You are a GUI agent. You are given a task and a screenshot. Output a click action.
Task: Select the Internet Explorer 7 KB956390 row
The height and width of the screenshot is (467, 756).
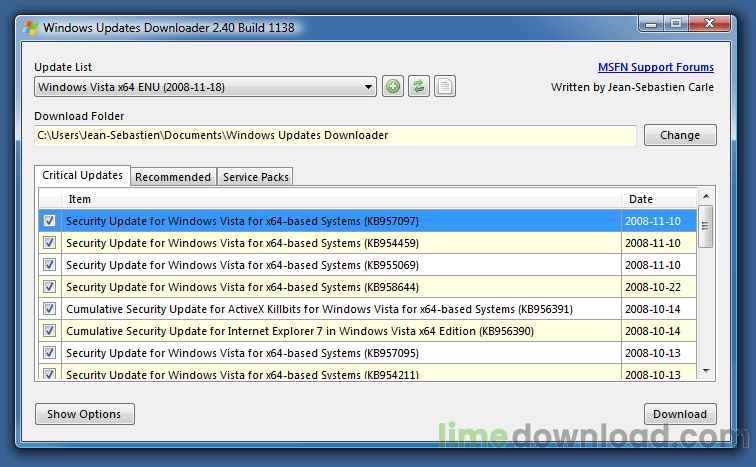[367, 331]
